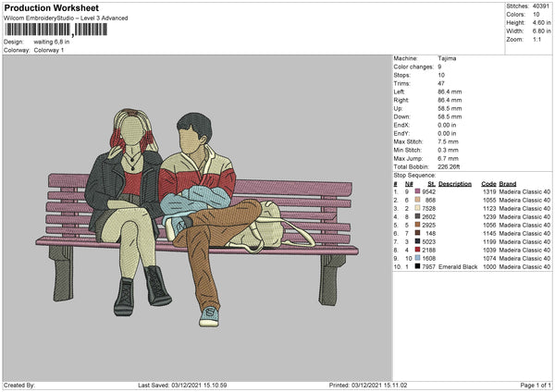The height and width of the screenshot is (392, 555).
Task: Click the cream swatch for thread 7528
Action: coord(417,208)
